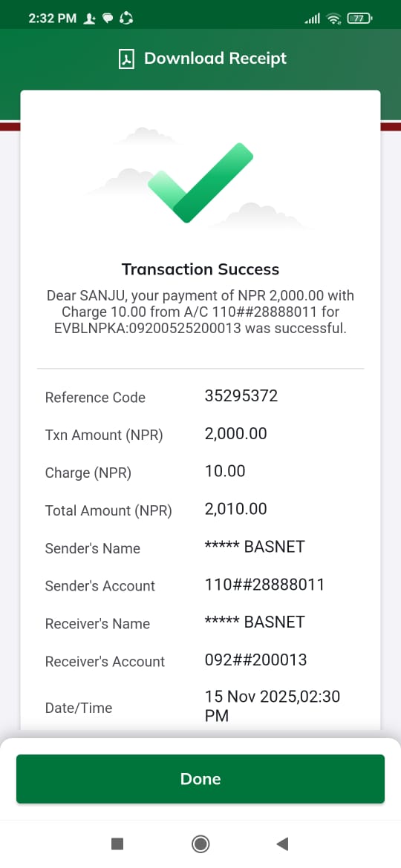This screenshot has width=401, height=868.
Task: Tap the green Done button
Action: (x=200, y=778)
